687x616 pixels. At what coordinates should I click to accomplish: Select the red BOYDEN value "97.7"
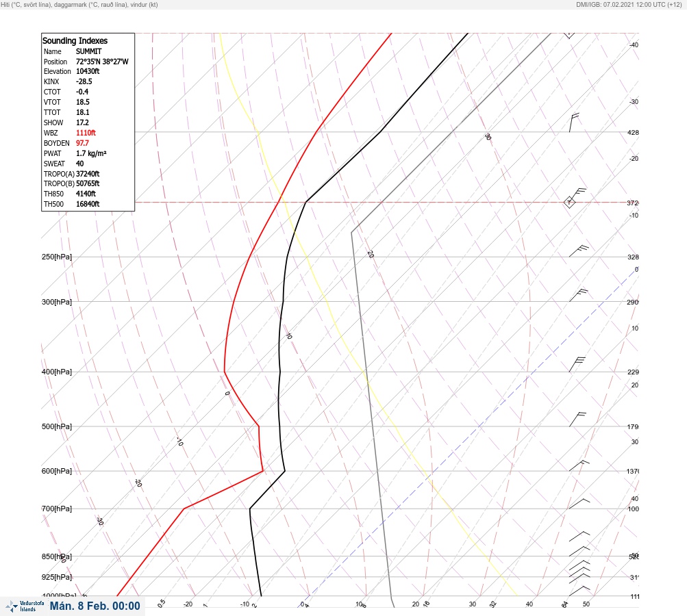(x=82, y=143)
